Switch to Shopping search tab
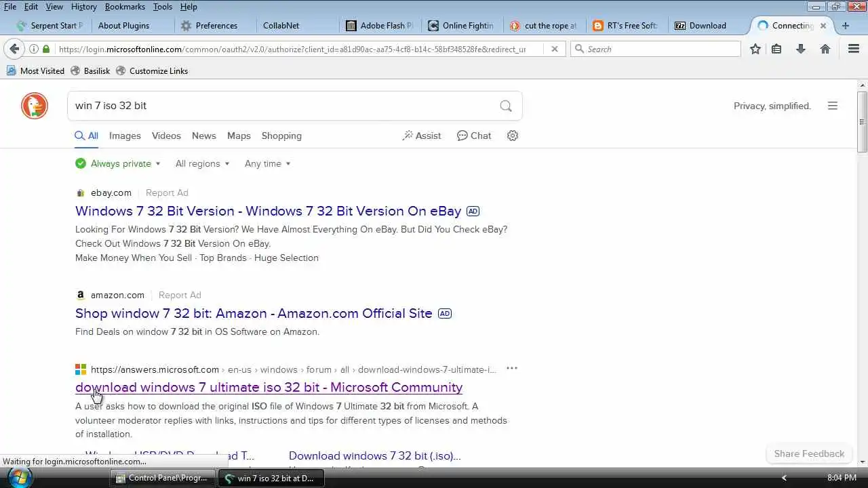Screen dimensions: 868x488 pos(281,136)
